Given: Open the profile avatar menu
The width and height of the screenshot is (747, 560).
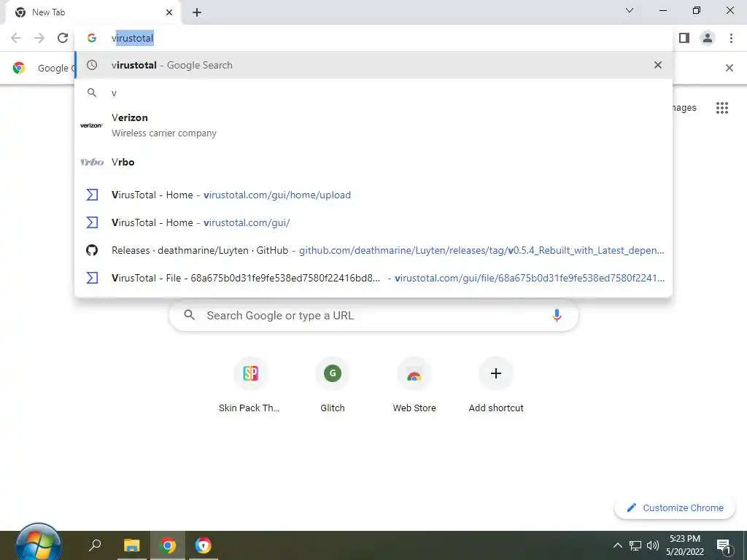Looking at the screenshot, I should coord(708,38).
